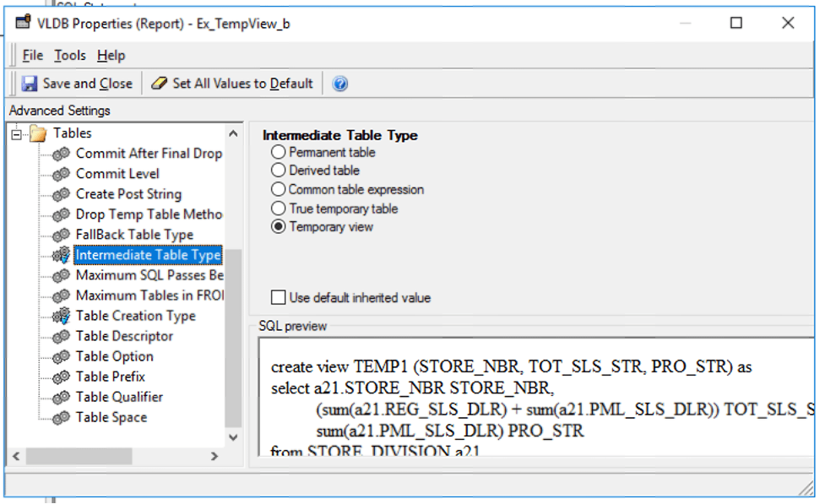Image resolution: width=825 pixels, height=504 pixels.
Task: Click the gear icon beside Create Post String
Action: tap(61, 194)
